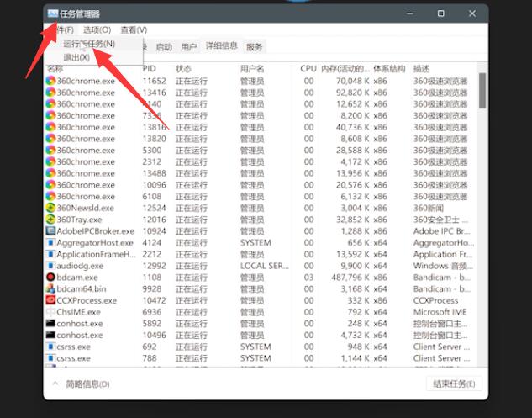Sort by the 状态 column header

183,69
